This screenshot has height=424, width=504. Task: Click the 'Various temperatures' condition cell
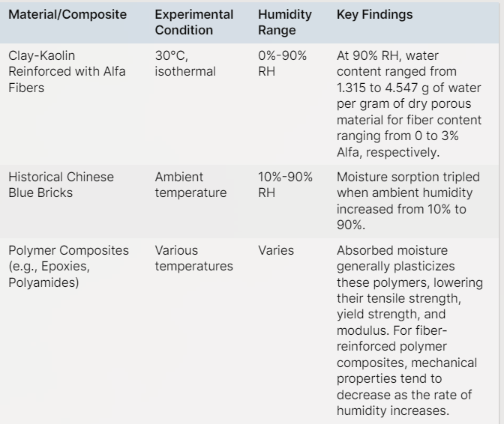(x=193, y=258)
